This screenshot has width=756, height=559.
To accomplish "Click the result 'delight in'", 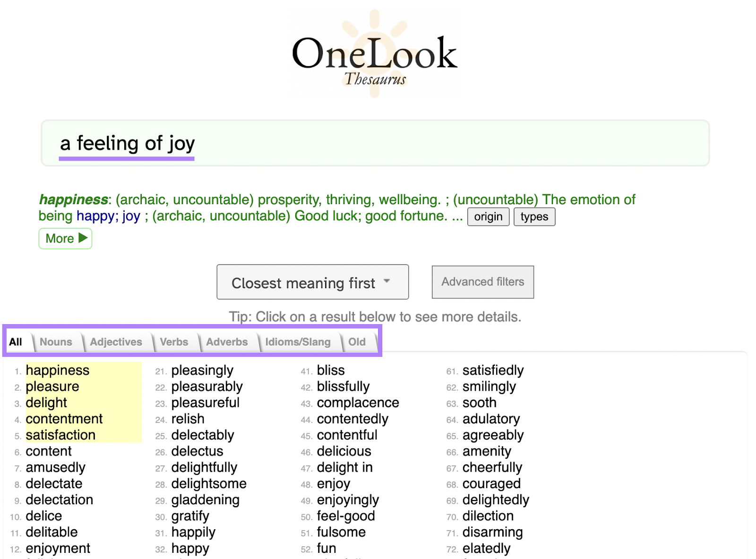I will [x=345, y=467].
